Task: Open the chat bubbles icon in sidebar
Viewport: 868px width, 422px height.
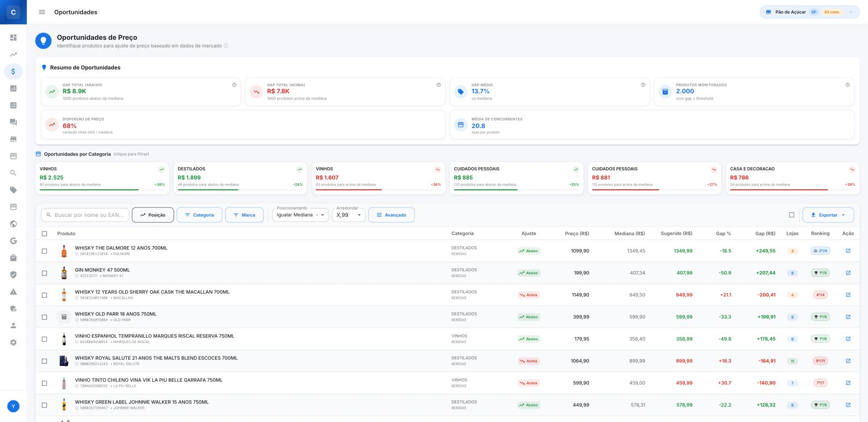Action: coord(14,122)
